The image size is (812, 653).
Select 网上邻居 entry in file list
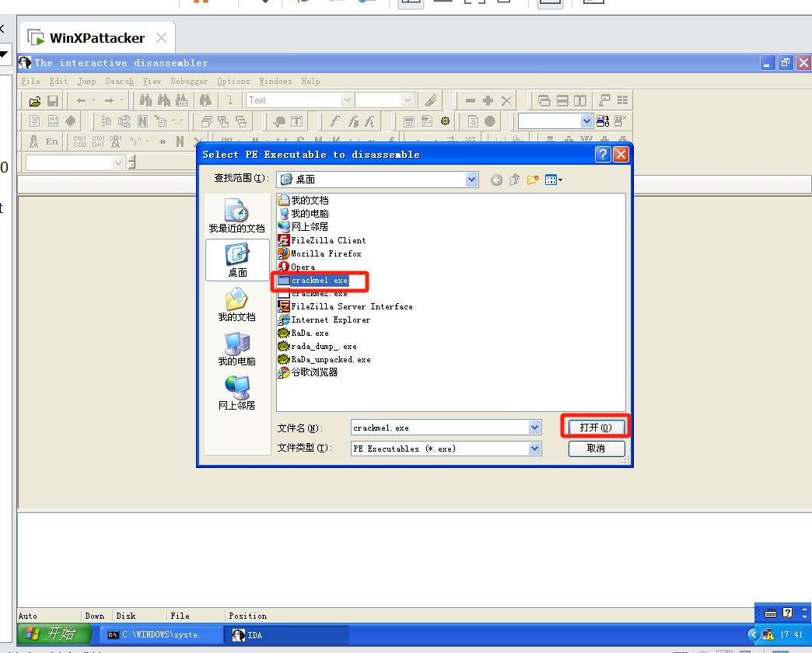tap(303, 227)
